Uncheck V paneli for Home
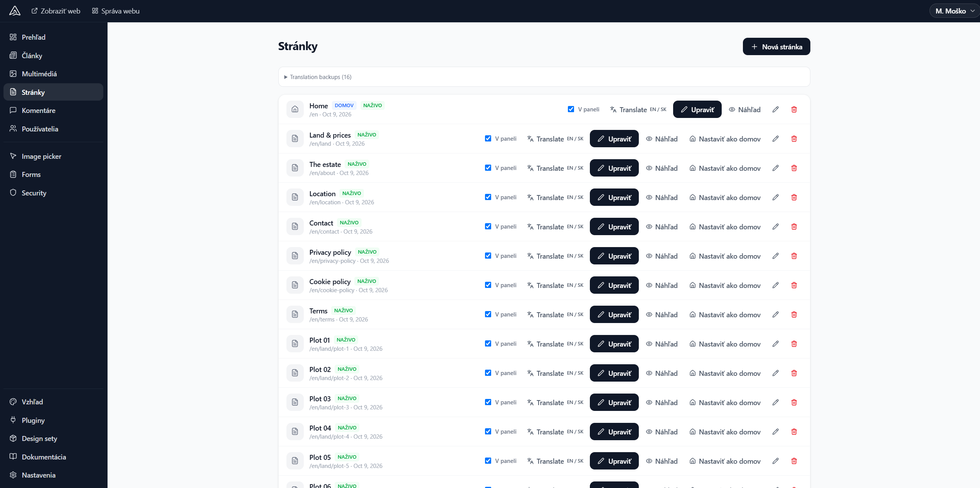Viewport: 980px width, 488px height. pos(571,109)
